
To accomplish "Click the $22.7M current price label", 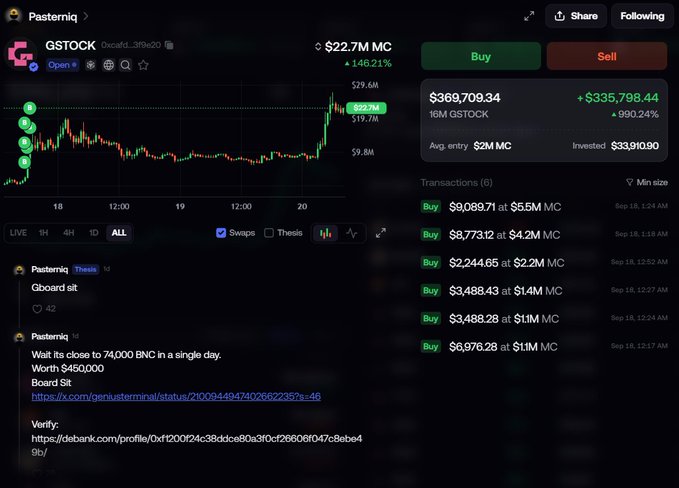I will point(366,108).
